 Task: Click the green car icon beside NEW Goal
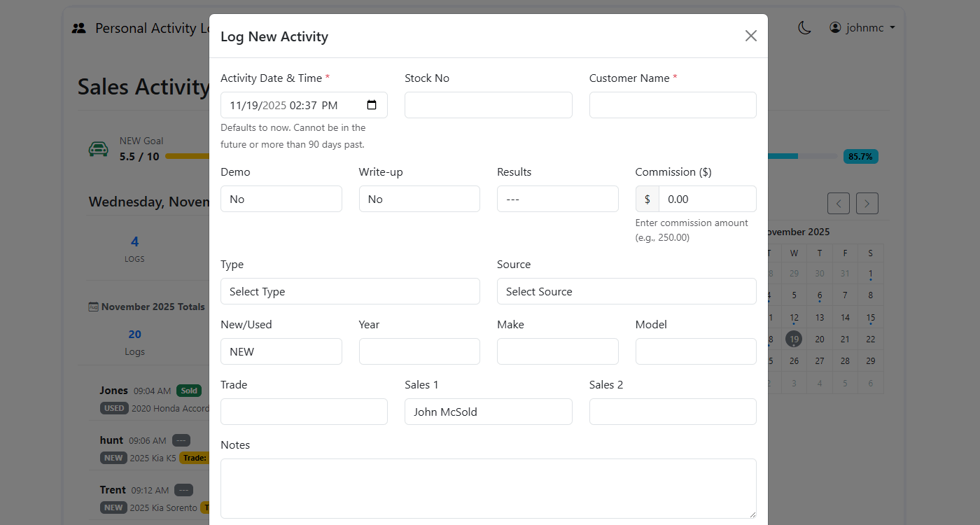[x=99, y=149]
